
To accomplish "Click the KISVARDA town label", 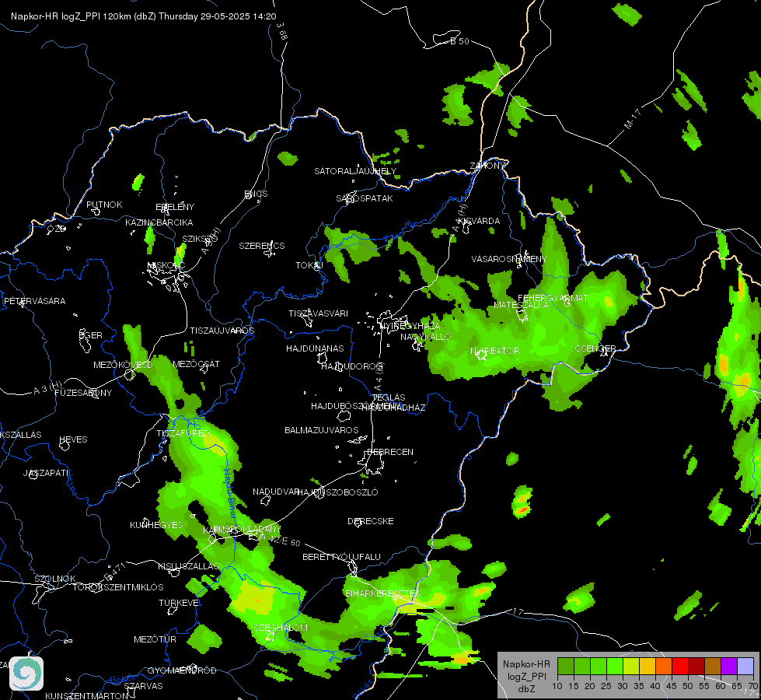I will point(479,221).
